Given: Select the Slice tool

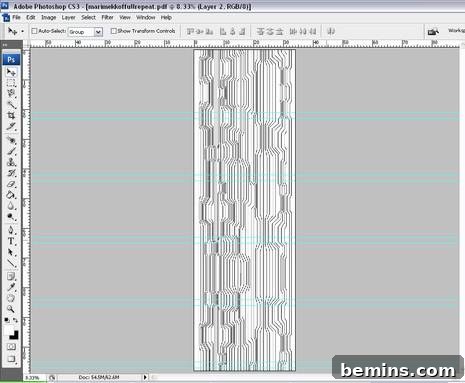Looking at the screenshot, I should coord(11,127).
